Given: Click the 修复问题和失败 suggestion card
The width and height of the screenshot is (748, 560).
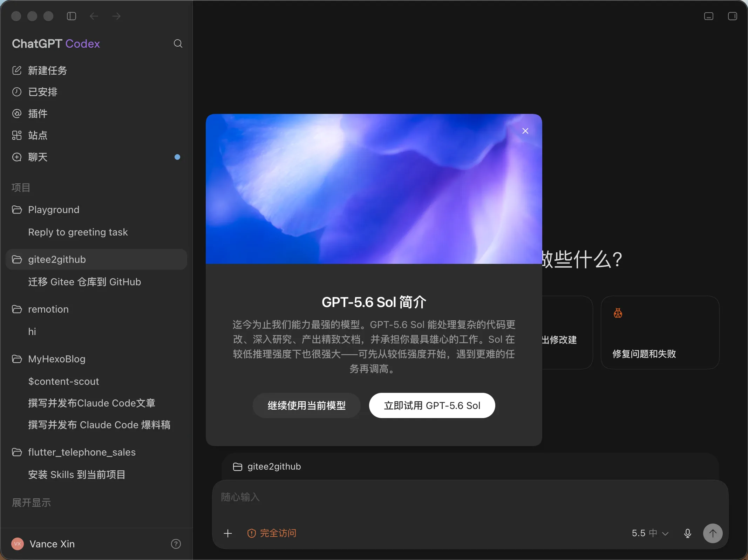Looking at the screenshot, I should (660, 332).
